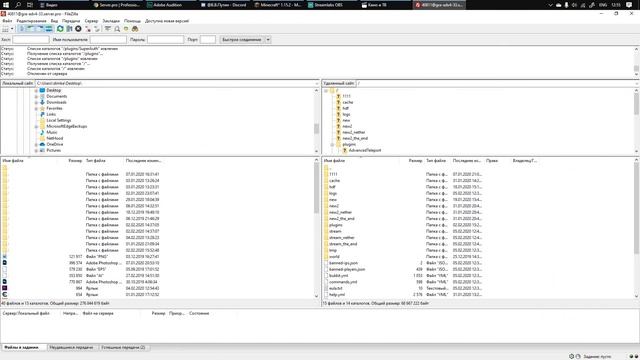Select help.yml in remote file list
Screen dimensions: 640x360
click(x=337, y=295)
